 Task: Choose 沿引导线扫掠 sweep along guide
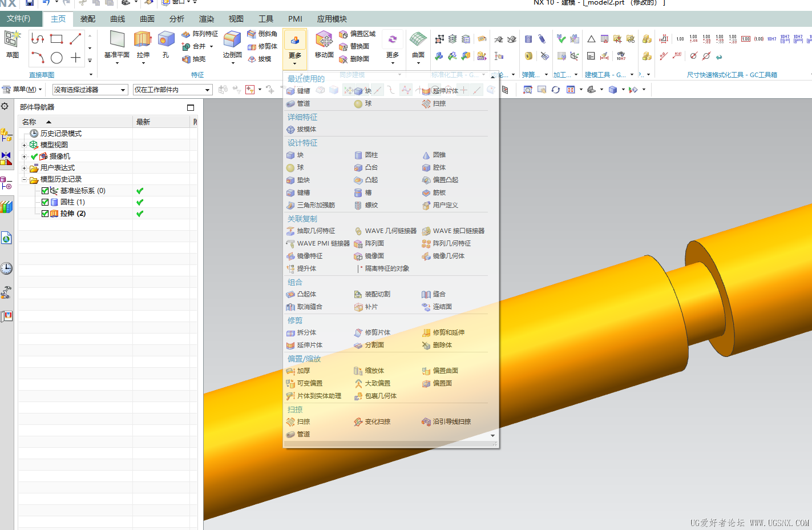447,421
